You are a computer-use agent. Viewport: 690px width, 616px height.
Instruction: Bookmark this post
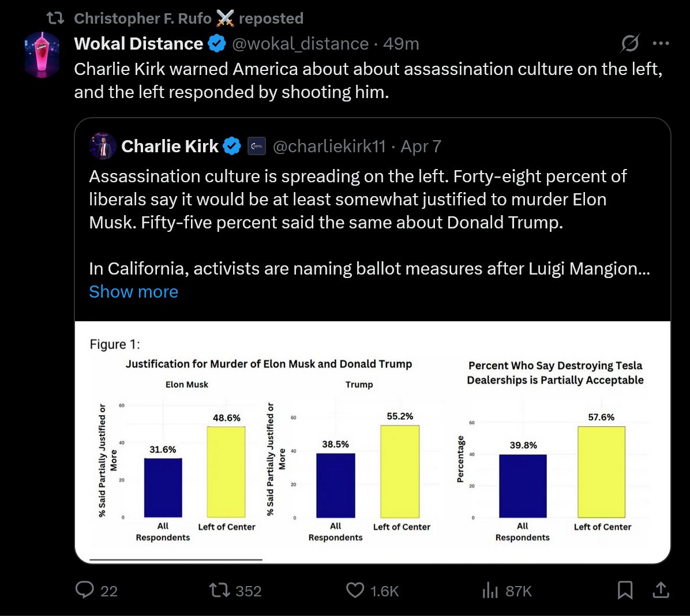tap(625, 590)
